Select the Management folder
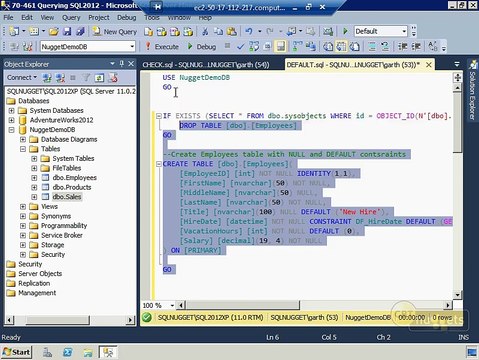 pyautogui.click(x=37, y=293)
